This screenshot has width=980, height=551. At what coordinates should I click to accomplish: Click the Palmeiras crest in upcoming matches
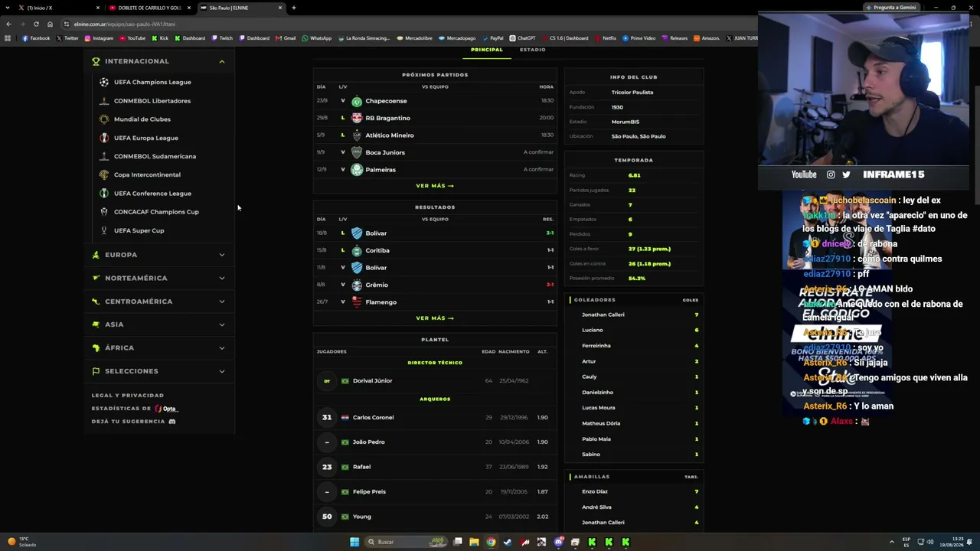pyautogui.click(x=357, y=170)
